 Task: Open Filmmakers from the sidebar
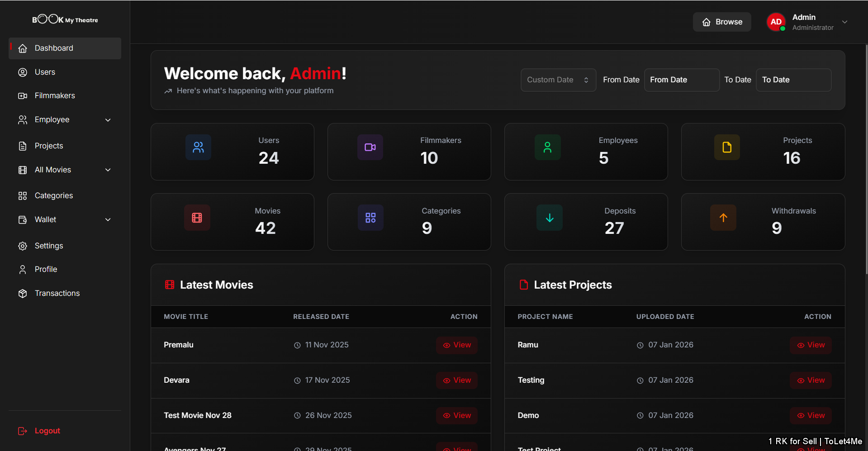[x=55, y=96]
